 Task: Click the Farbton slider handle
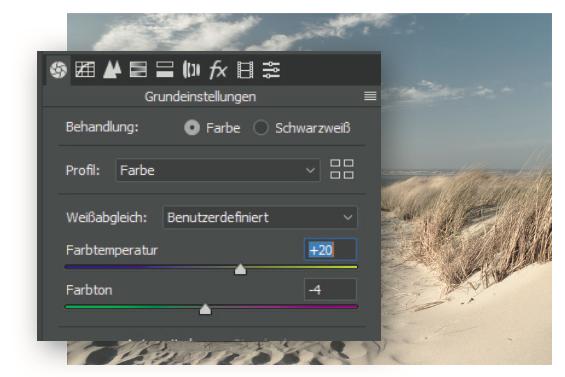click(x=205, y=309)
